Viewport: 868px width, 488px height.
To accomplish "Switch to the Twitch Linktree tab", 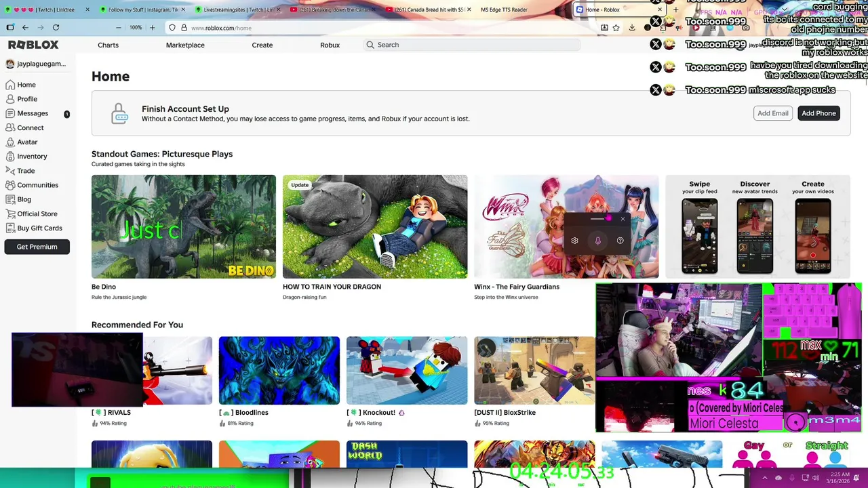I will point(47,9).
